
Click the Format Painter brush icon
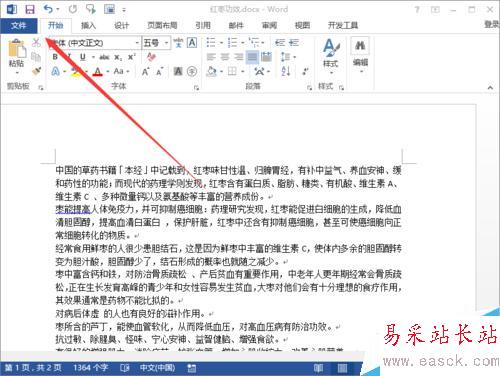pos(36,71)
